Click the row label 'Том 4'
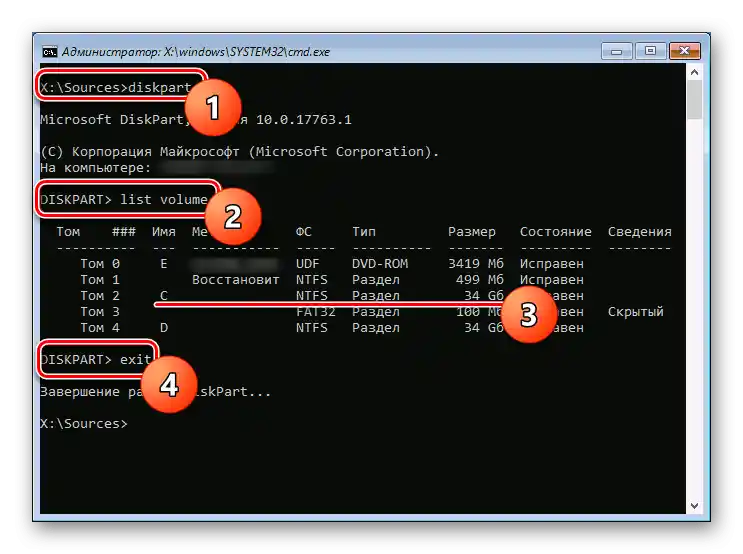This screenshot has width=743, height=554. (x=100, y=328)
